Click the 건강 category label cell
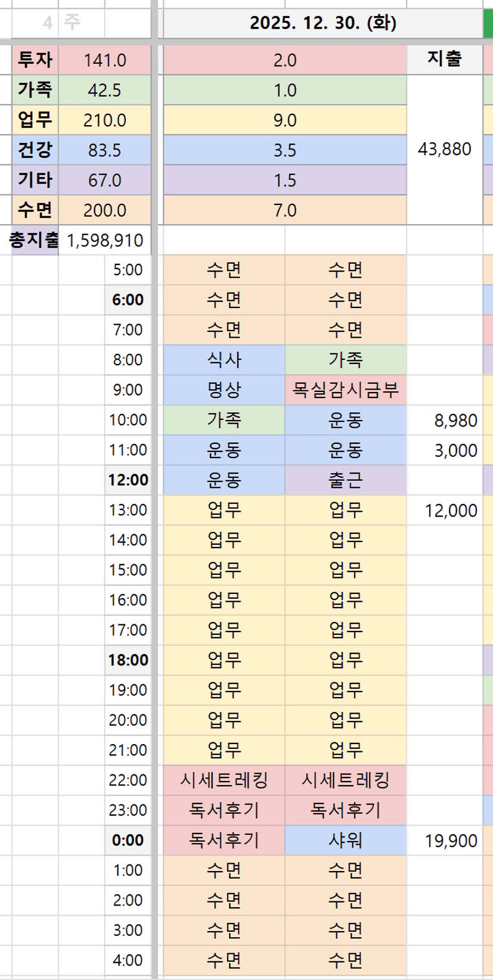The width and height of the screenshot is (493, 980). 35,150
